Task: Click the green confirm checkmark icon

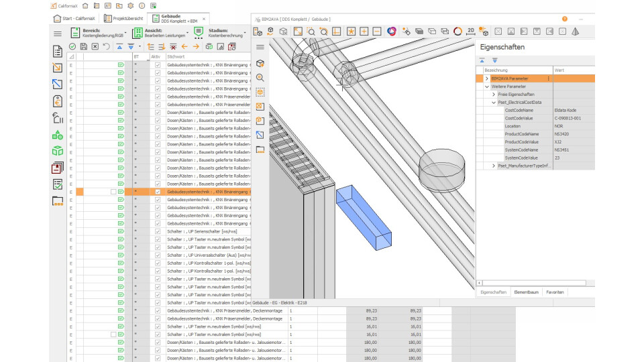Action: click(x=72, y=46)
